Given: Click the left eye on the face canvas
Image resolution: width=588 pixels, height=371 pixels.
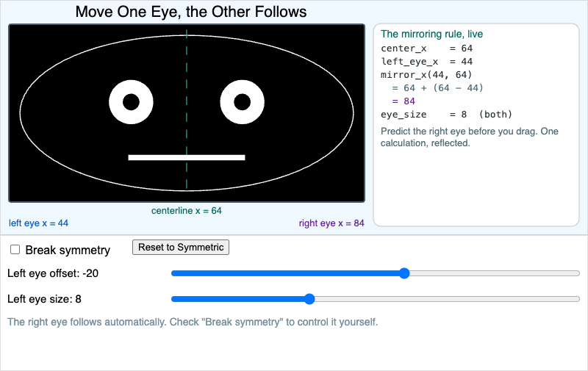Looking at the screenshot, I should pos(131,102).
